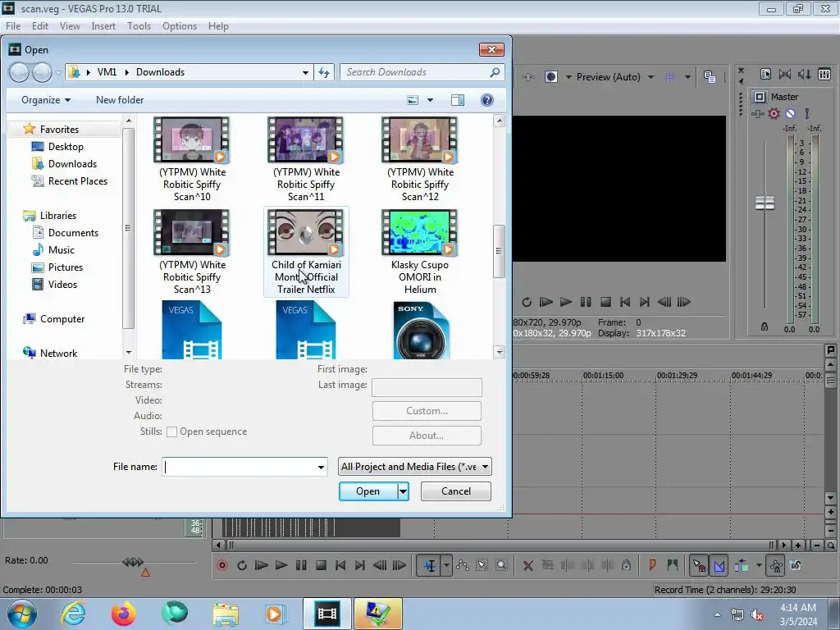Select the Zoom Edit tool magnifier
The height and width of the screenshot is (630, 840).
click(x=501, y=565)
